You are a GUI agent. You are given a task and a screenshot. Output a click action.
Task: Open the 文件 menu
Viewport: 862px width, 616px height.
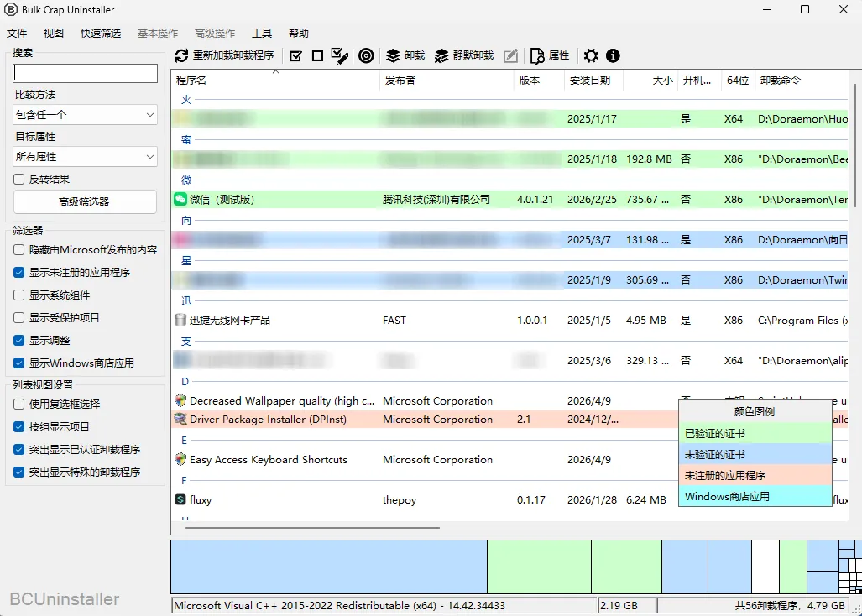tap(17, 33)
